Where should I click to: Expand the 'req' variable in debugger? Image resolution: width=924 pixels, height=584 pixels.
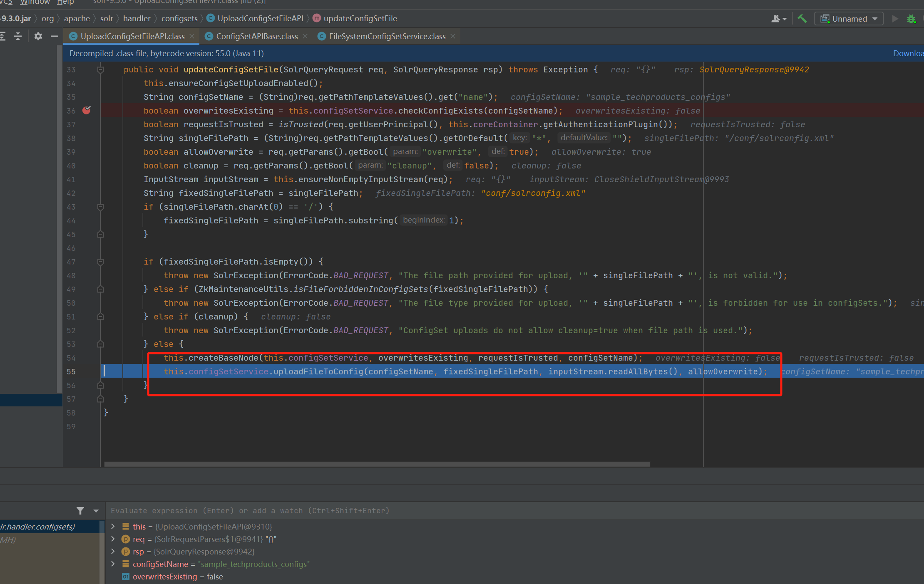point(113,539)
